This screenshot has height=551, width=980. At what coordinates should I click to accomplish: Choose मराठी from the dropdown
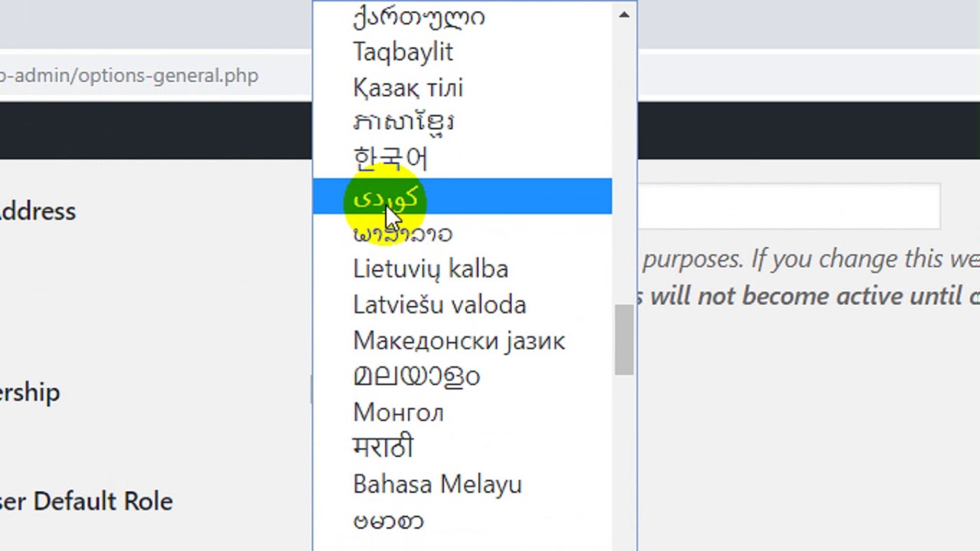point(383,448)
